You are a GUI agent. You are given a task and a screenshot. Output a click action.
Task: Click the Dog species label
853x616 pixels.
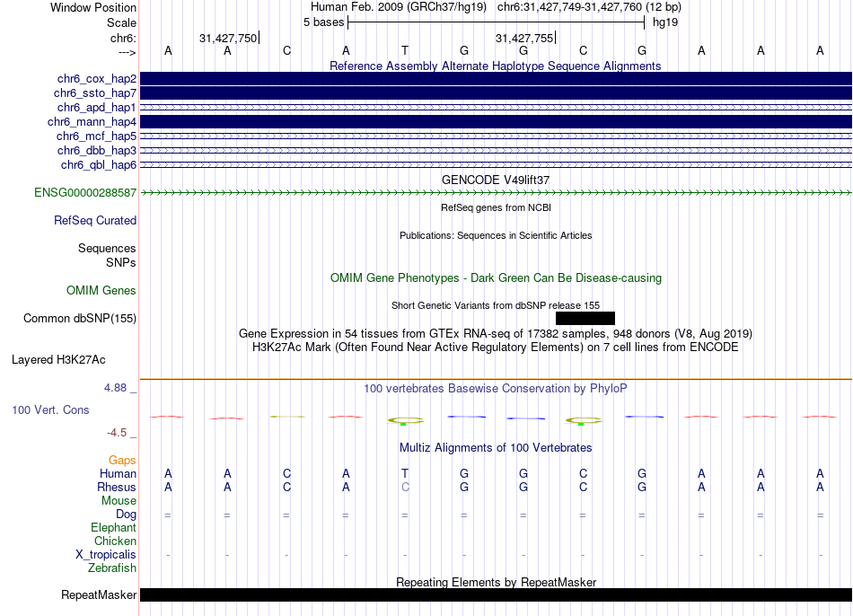coord(127,515)
